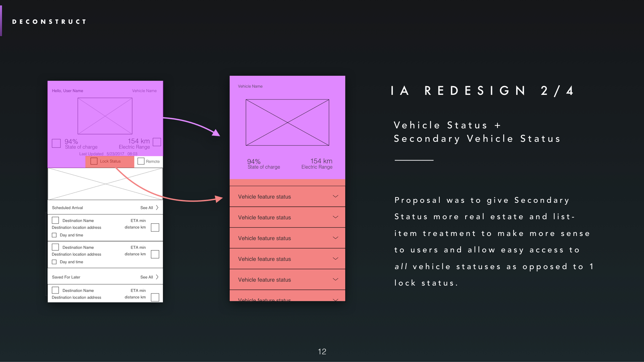Toggle the first Day and time checkbox
The width and height of the screenshot is (644, 362).
[54, 235]
